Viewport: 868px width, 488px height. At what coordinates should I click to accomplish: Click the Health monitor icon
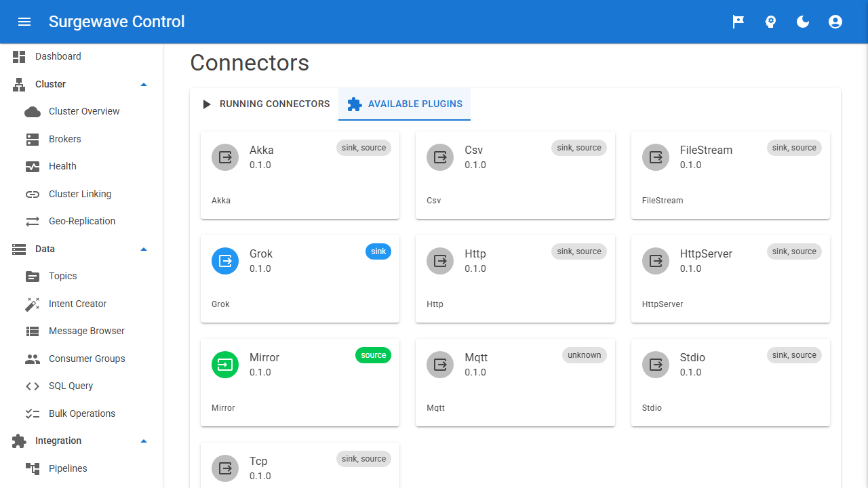coord(33,167)
